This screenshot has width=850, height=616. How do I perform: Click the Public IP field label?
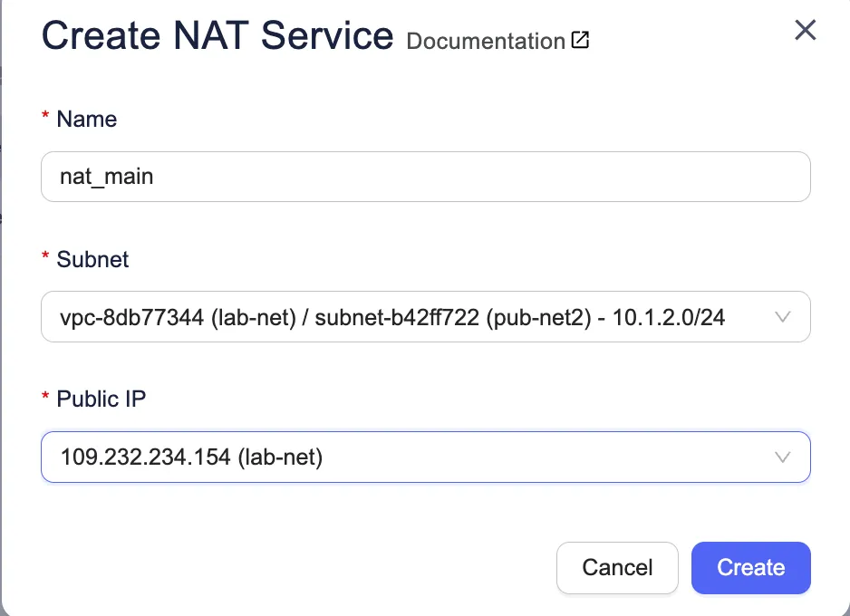101,399
